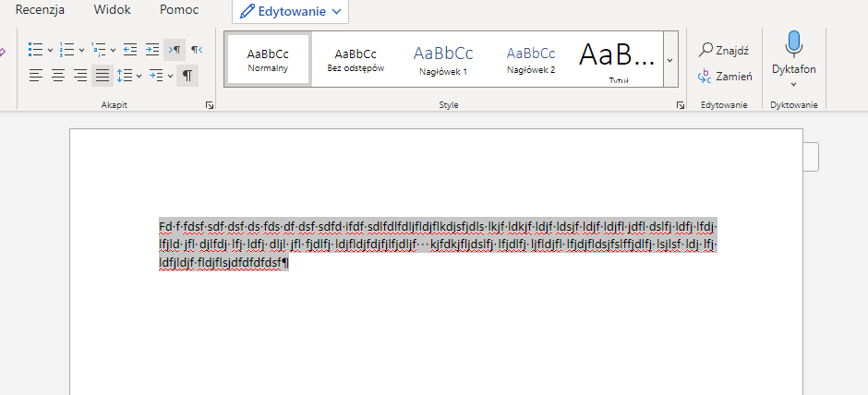Toggle left-to-right text direction

(x=175, y=50)
